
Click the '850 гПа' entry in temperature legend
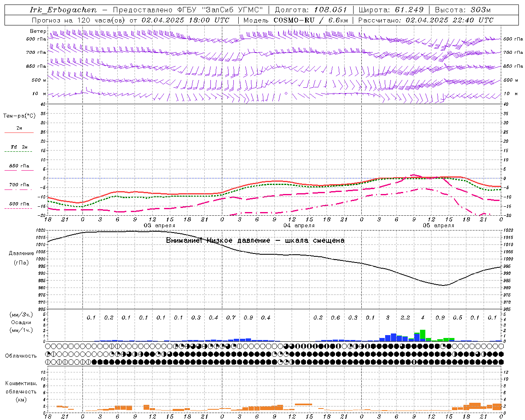pos(19,166)
